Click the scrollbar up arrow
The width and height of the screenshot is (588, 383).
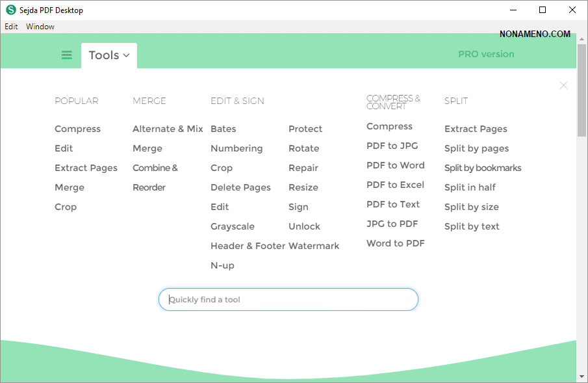point(582,38)
